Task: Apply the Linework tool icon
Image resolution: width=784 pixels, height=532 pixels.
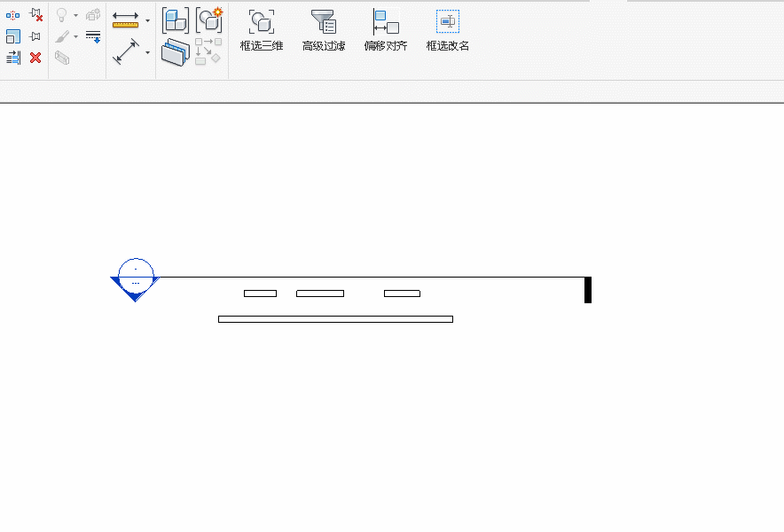Action: tap(93, 37)
